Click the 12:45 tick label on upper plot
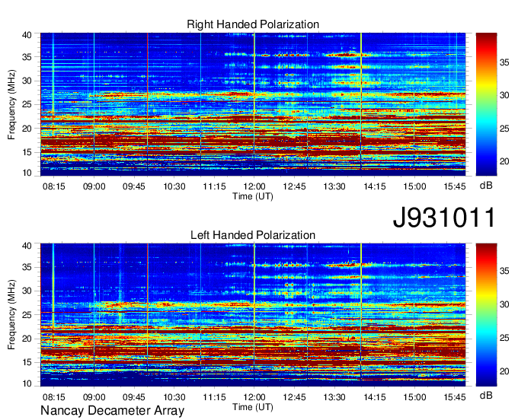The image size is (518, 420). click(x=294, y=186)
